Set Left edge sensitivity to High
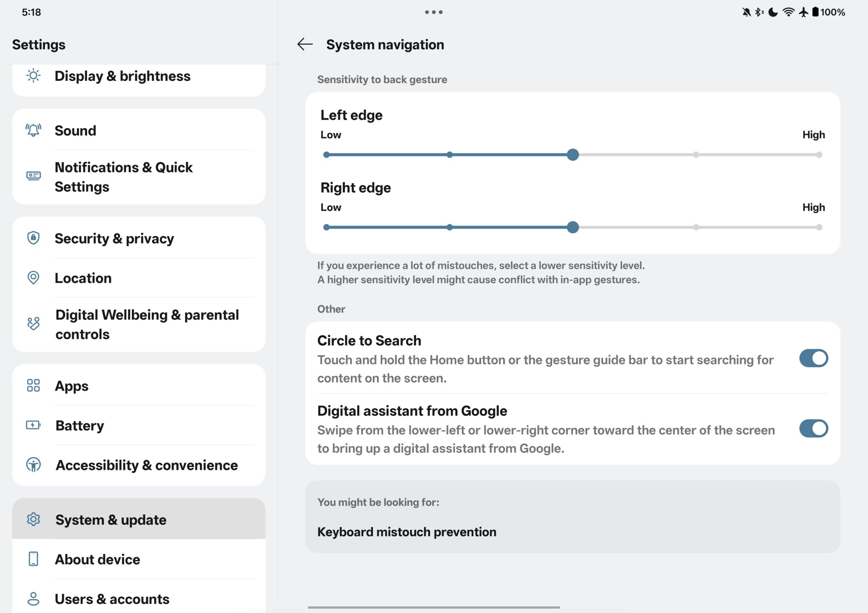868x613 pixels. 819,155
